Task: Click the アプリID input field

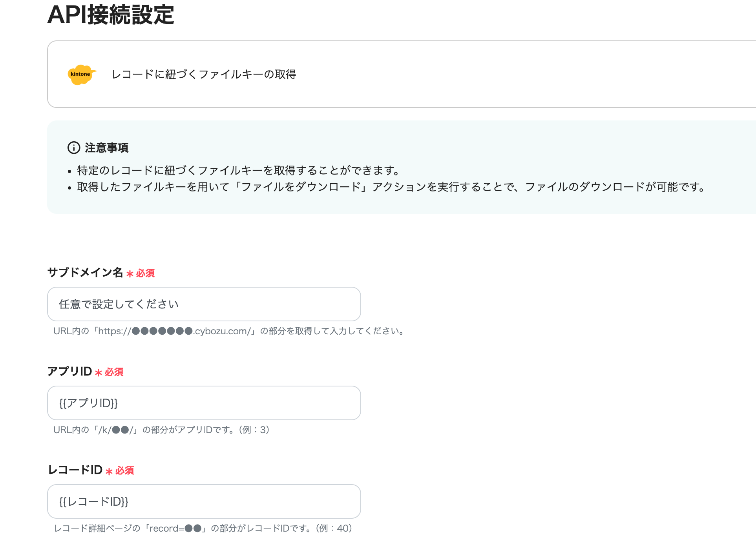Action: coord(204,403)
